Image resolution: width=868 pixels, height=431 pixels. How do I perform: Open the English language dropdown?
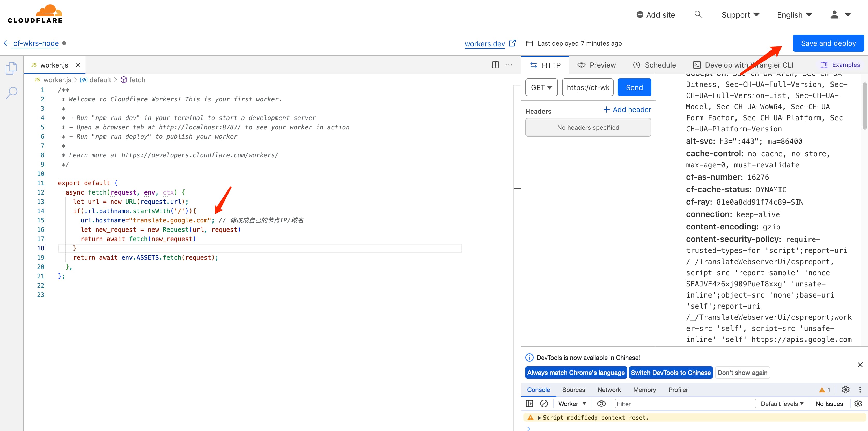click(795, 15)
